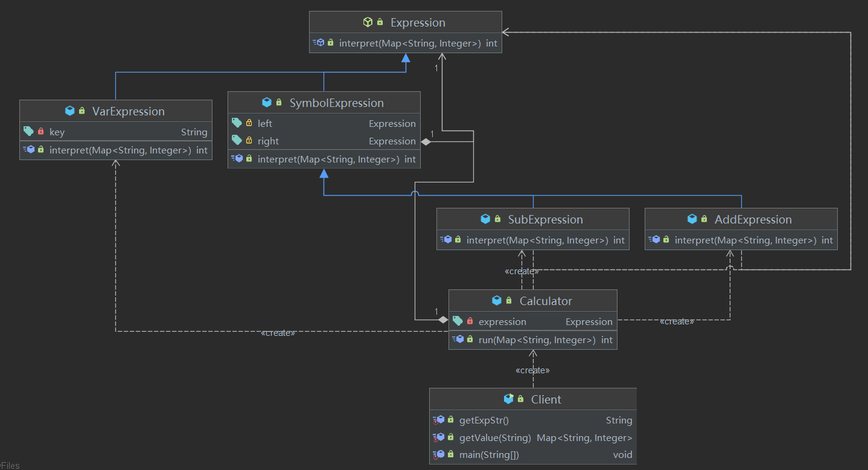The image size is (868, 470).
Task: Click interpret method in AddExpression
Action: [741, 240]
